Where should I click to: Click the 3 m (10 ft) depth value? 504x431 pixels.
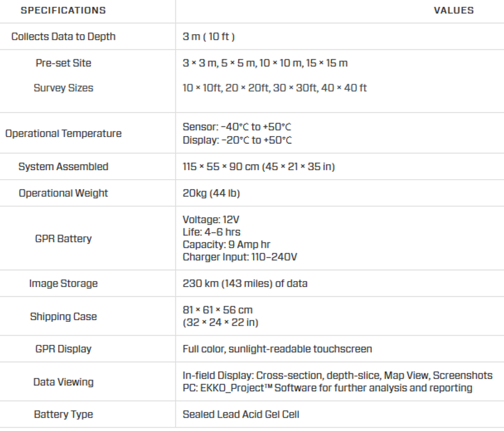[x=208, y=37]
